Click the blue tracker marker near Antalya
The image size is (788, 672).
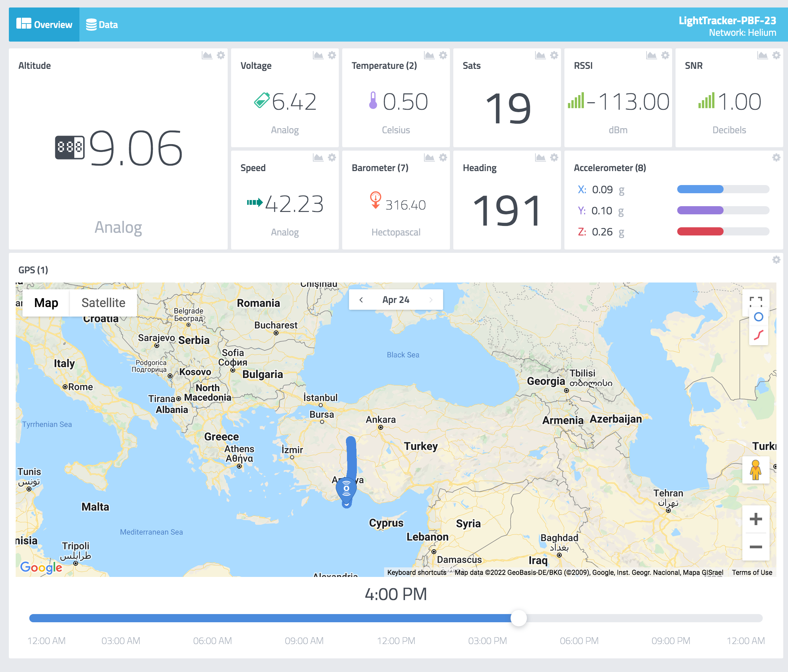(346, 489)
